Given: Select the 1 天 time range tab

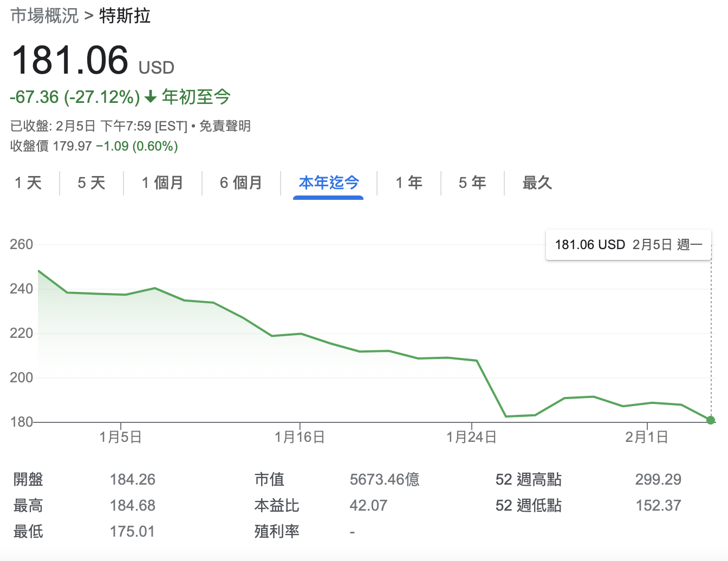Looking at the screenshot, I should (28, 183).
